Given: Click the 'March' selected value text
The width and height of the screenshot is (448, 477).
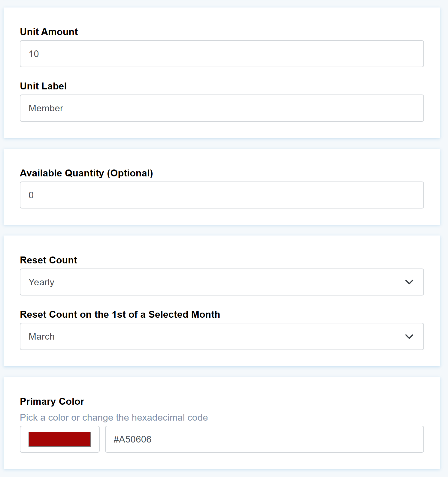Looking at the screenshot, I should (42, 337).
